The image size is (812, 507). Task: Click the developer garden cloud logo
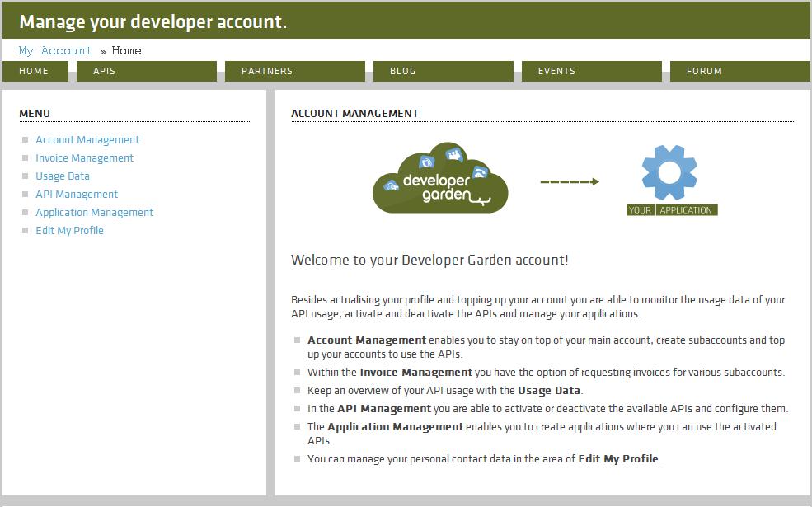click(440, 177)
